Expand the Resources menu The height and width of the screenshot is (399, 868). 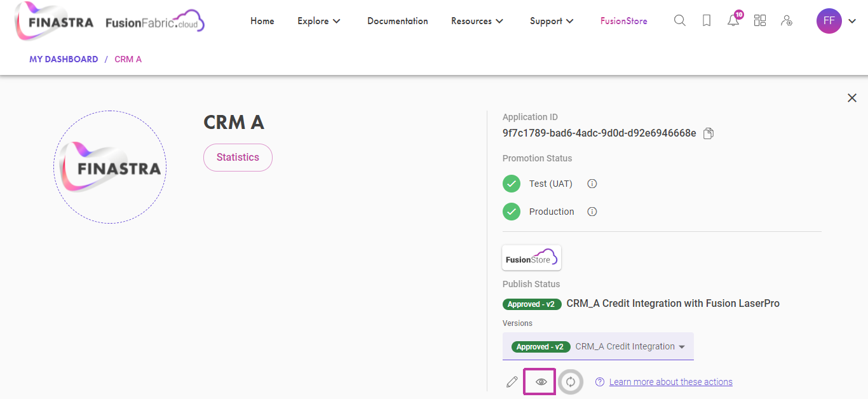point(477,21)
